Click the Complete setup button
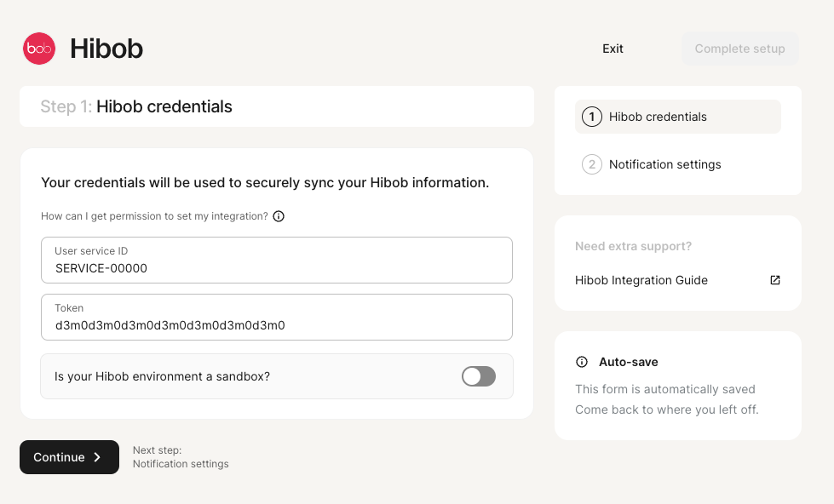Viewport: 834px width, 504px height. click(x=739, y=49)
